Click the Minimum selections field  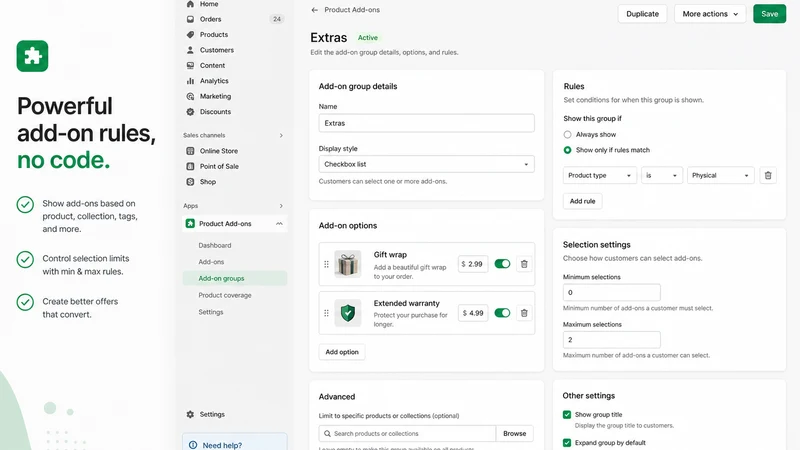click(612, 293)
